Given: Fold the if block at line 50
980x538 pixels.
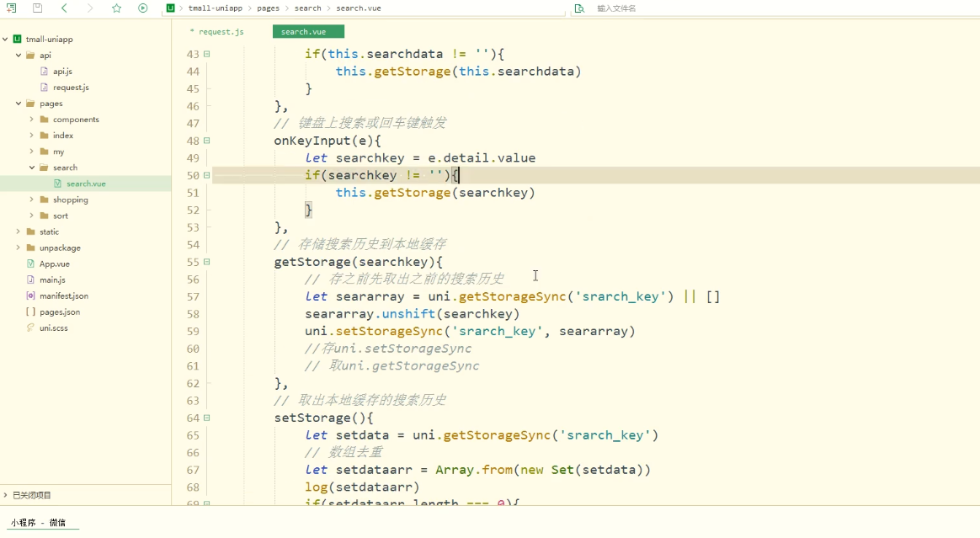Looking at the screenshot, I should tap(207, 176).
